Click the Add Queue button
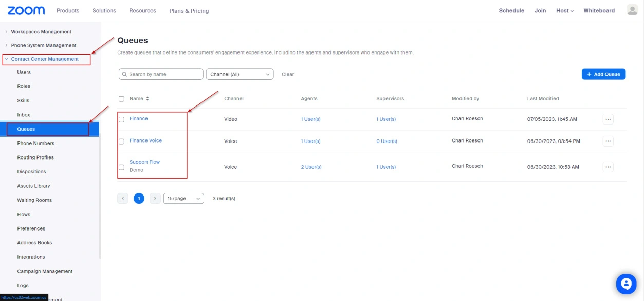Screen dimensions: 644x301 click(x=603, y=74)
